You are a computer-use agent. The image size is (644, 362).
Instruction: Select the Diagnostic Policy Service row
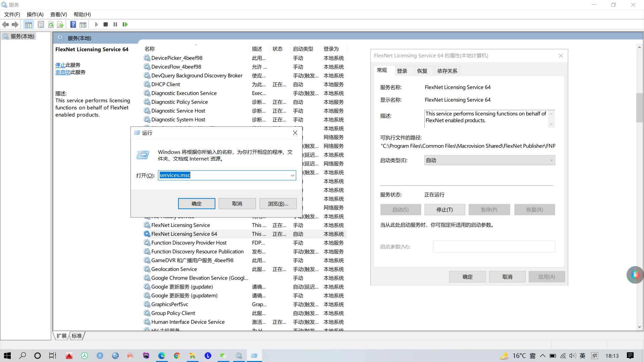click(244, 102)
